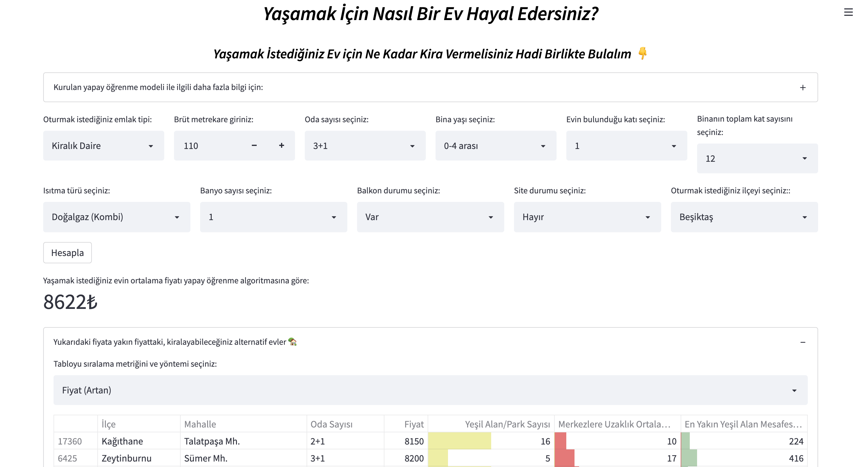868x467 pixels.
Task: Open the Hayır site status dropdown
Action: coord(587,217)
